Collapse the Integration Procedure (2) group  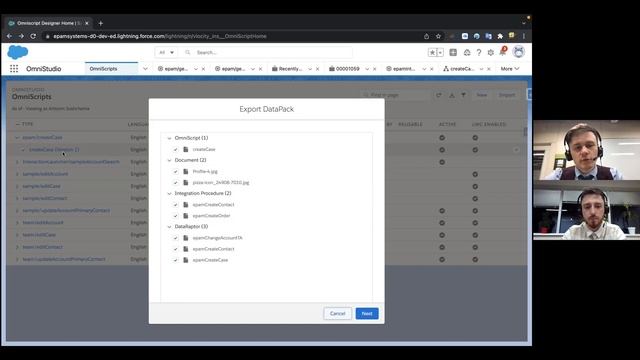pyautogui.click(x=169, y=193)
